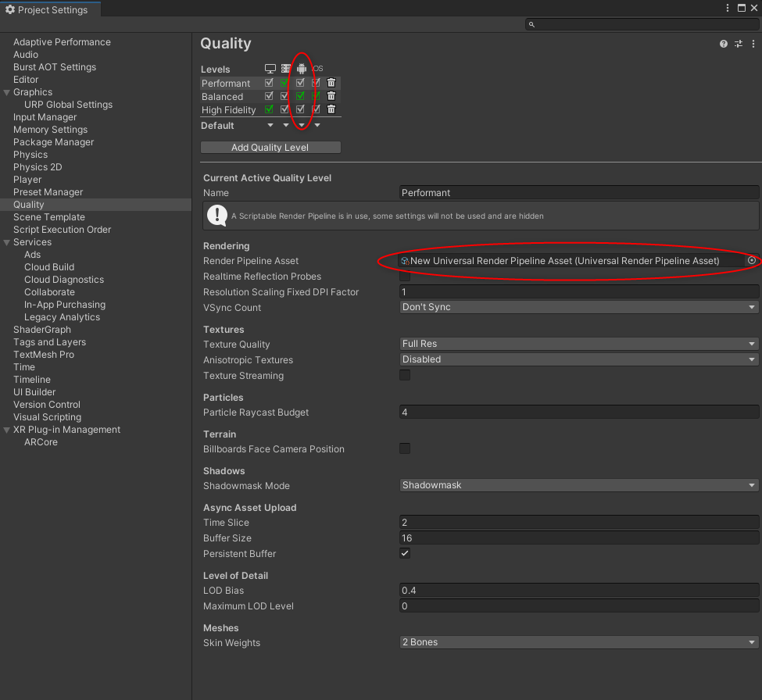Open the Anisotropic Textures dropdown
This screenshot has height=700, width=762.
pyautogui.click(x=579, y=359)
